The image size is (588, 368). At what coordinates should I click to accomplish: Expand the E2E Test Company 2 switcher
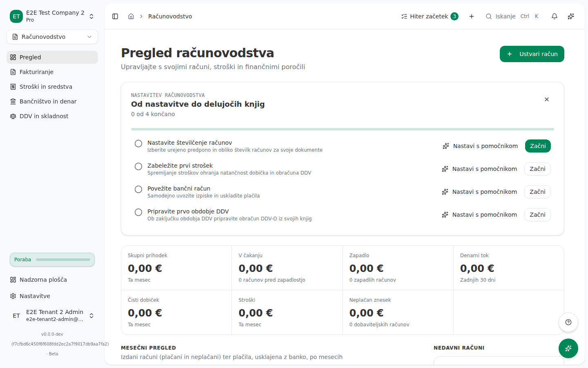(x=52, y=16)
